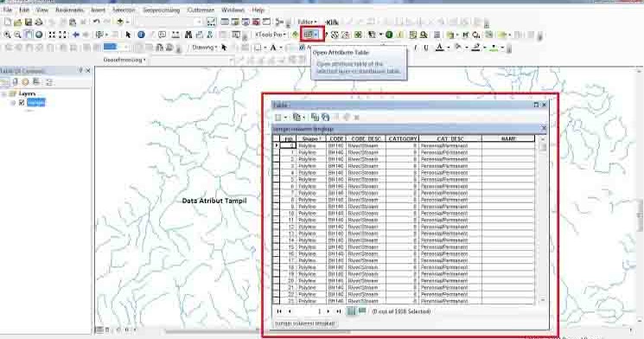Screen dimensions: 644x339
Task: Click the green circle XTools icon
Action: click(389, 35)
